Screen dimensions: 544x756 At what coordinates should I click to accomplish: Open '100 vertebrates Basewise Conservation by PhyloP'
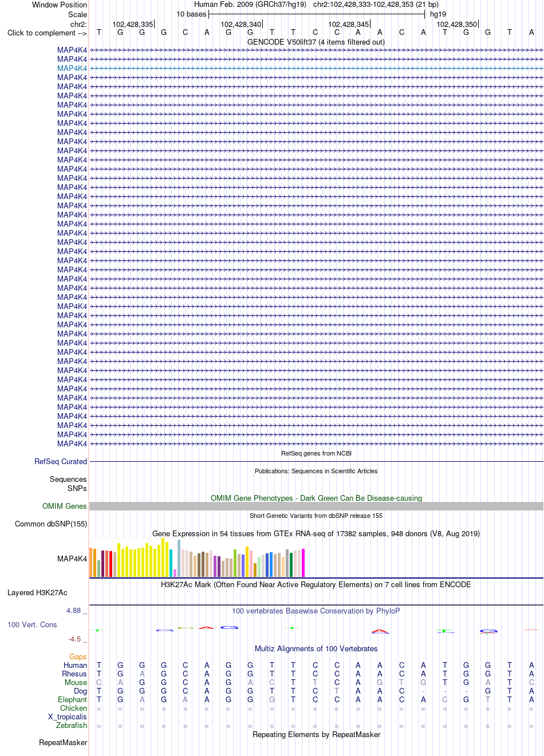click(316, 611)
